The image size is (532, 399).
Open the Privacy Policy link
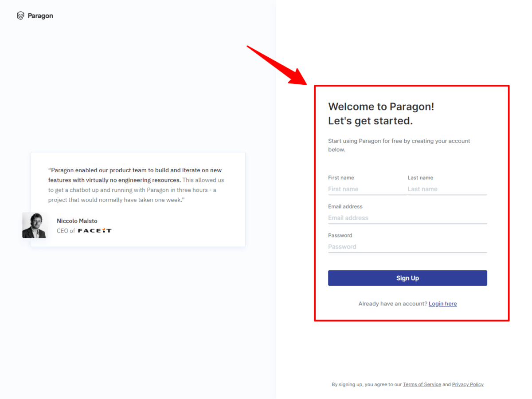click(468, 385)
